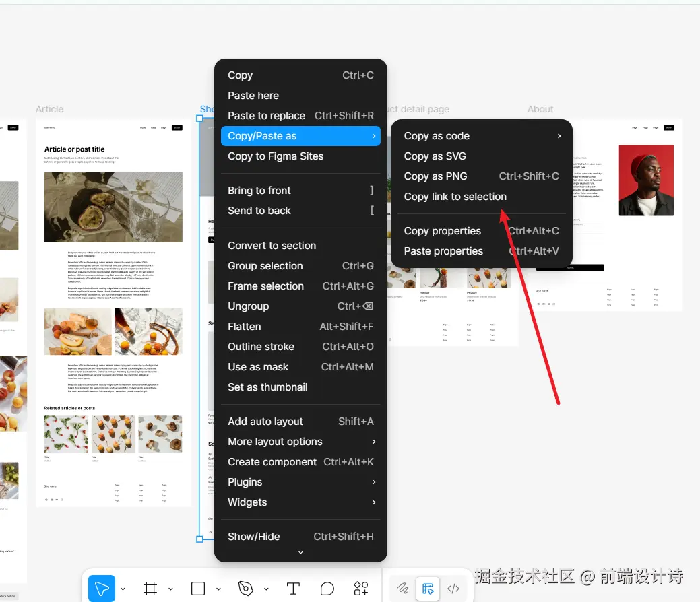700x602 pixels.
Task: Select the Frame tool
Action: point(150,589)
